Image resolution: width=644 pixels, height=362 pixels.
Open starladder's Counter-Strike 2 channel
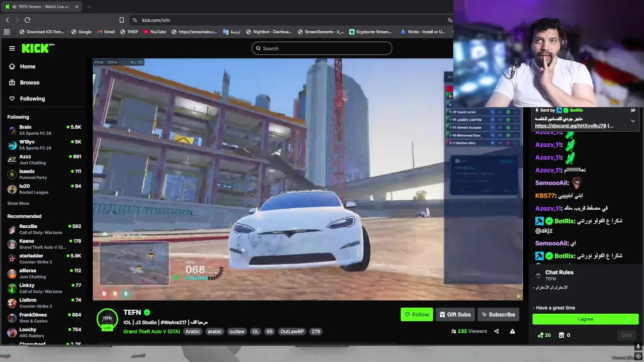(44, 258)
